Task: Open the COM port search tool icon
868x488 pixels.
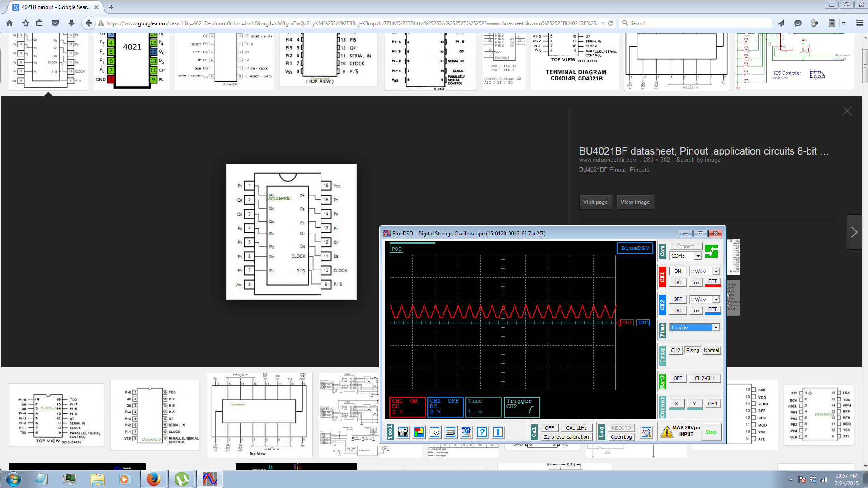Action: click(466, 432)
